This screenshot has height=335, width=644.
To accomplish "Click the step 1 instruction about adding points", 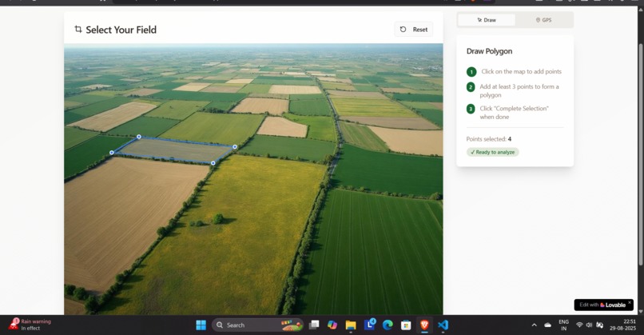I will pos(521,71).
